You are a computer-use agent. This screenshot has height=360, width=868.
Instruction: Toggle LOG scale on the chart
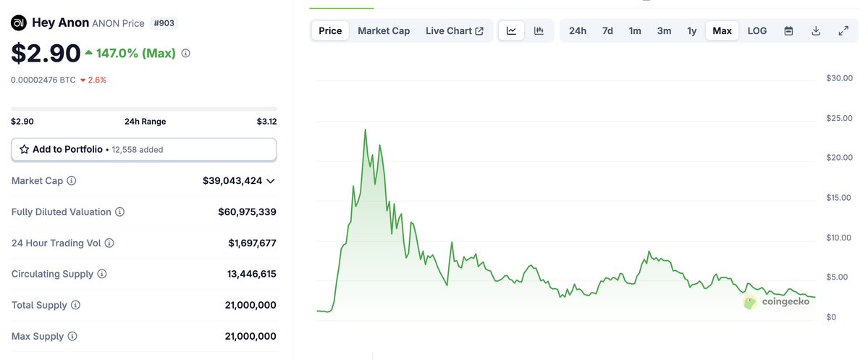[x=757, y=30]
